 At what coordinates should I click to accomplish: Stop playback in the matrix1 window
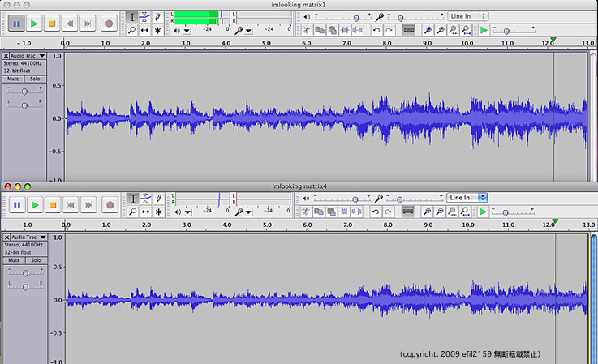pos(52,24)
